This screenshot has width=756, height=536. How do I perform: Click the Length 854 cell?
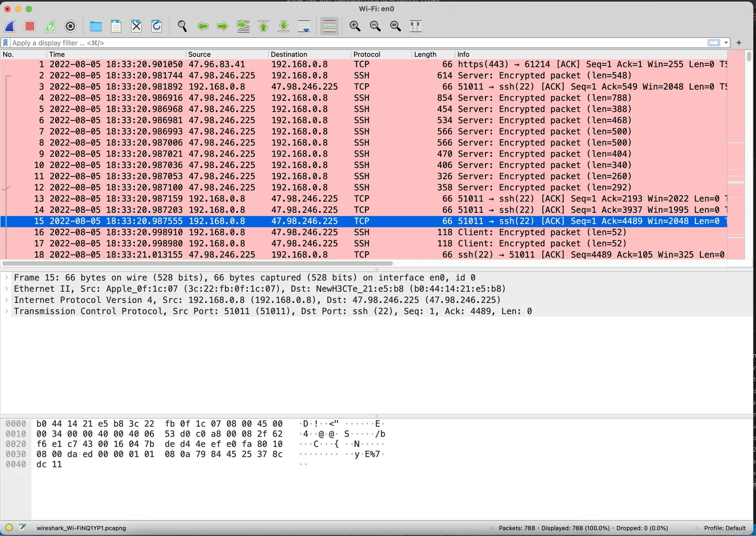pyautogui.click(x=445, y=98)
